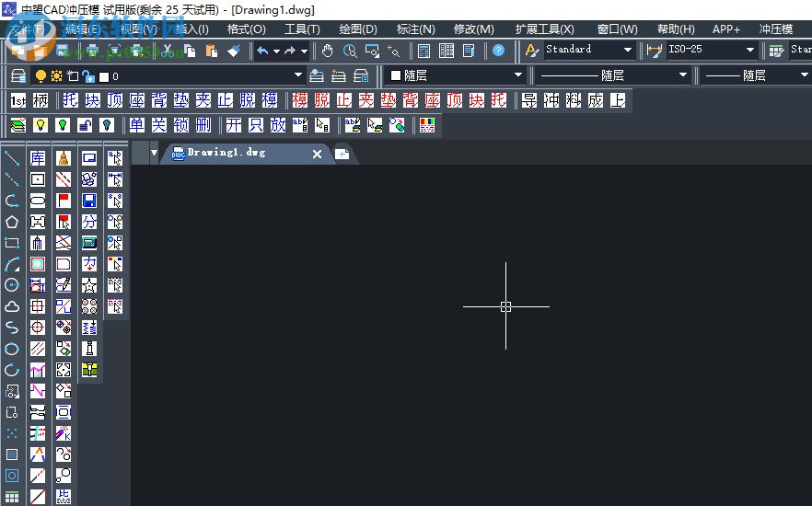
Task: Expand the 随层 color dropdown
Action: coord(517,75)
